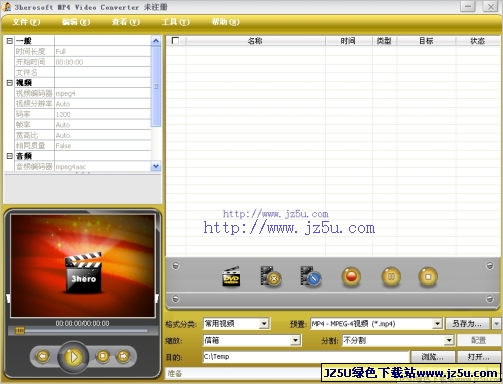This screenshot has width=503, height=384.
Task: Toggle the select-all checkbox in file list header
Action: point(175,41)
